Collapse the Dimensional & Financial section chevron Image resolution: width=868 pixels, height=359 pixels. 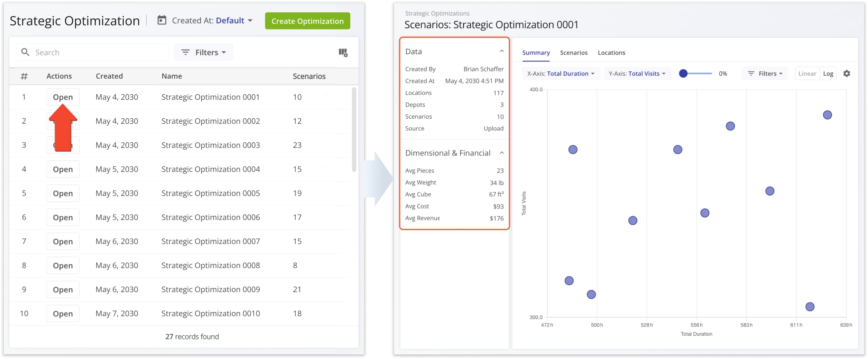tap(502, 152)
